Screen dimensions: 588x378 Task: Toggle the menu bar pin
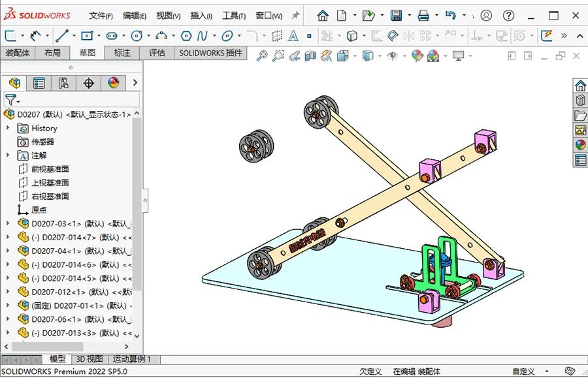[295, 16]
